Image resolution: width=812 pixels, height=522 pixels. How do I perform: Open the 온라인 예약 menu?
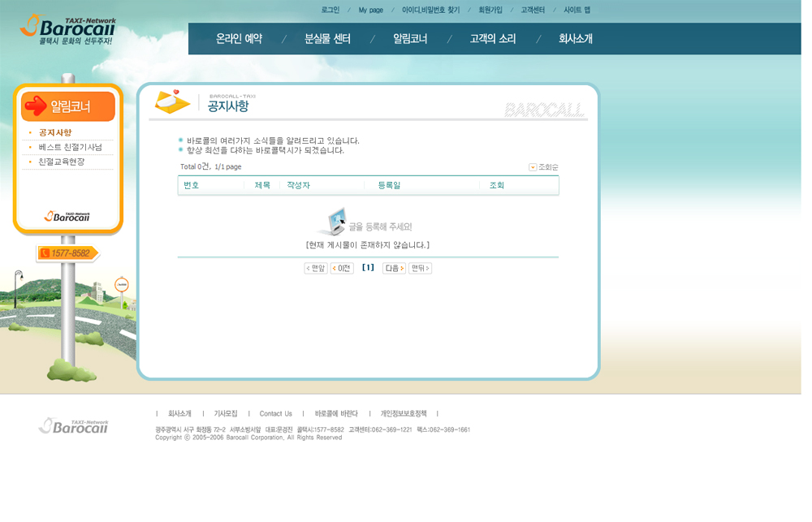(239, 39)
